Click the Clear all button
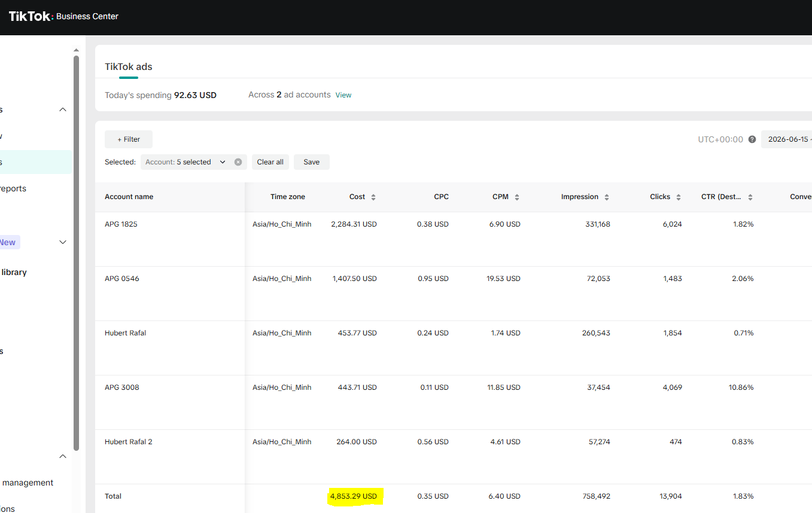Viewport: 812px width, 513px height. click(x=270, y=162)
